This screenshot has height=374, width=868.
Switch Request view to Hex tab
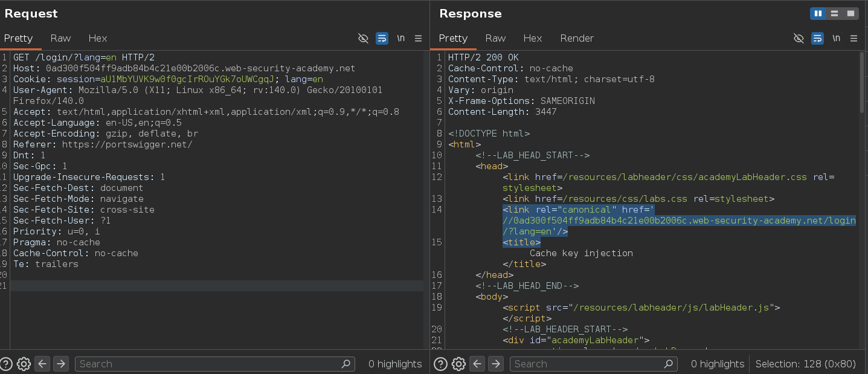97,38
